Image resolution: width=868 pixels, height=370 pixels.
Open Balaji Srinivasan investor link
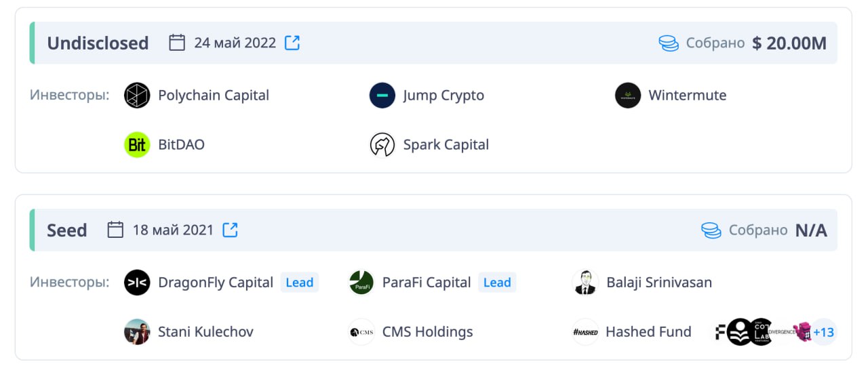coord(659,283)
